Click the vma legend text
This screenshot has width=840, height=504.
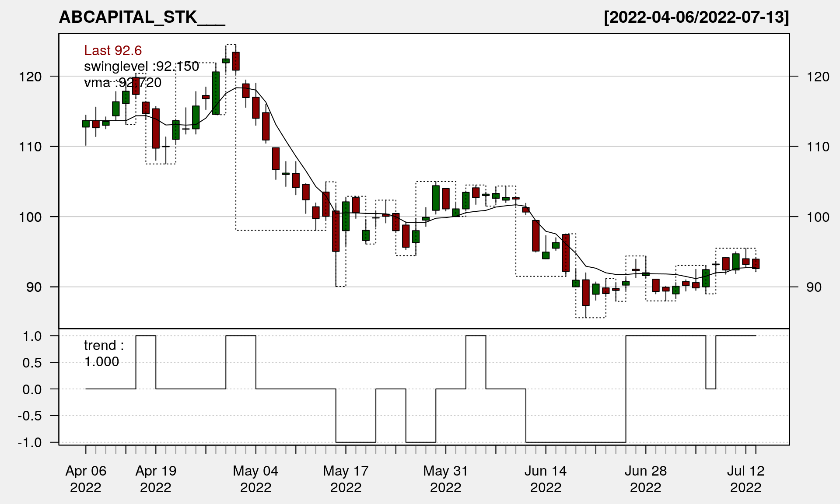tap(122, 83)
